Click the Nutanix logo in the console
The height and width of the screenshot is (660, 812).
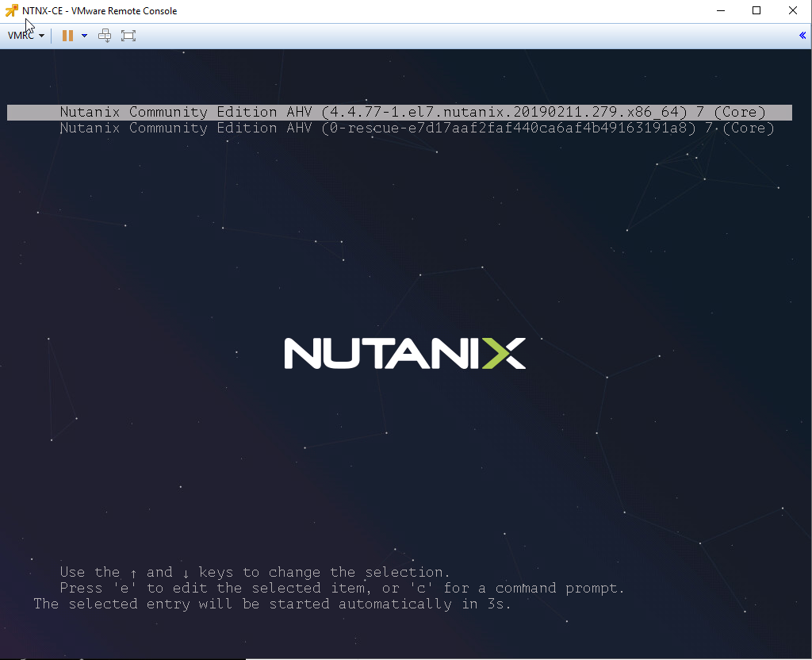pos(404,353)
